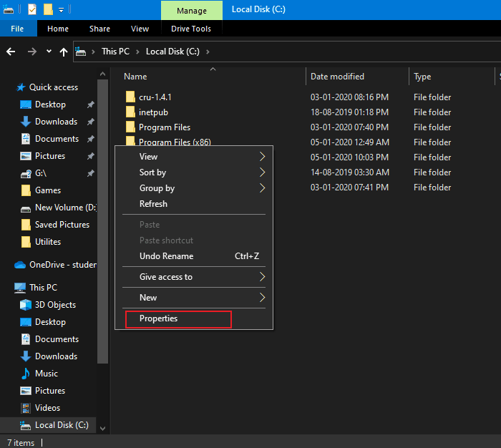Click Local Disk (C:) in address bar
This screenshot has height=448, width=501.
[173, 52]
